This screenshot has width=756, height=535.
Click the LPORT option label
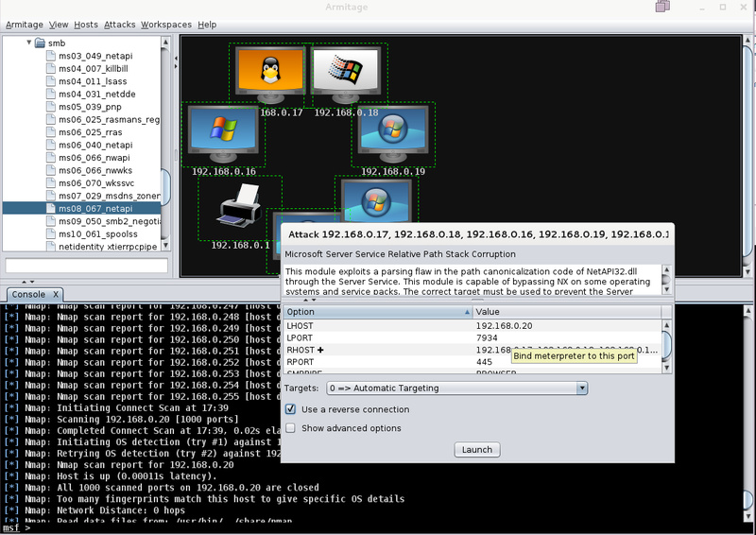300,337
